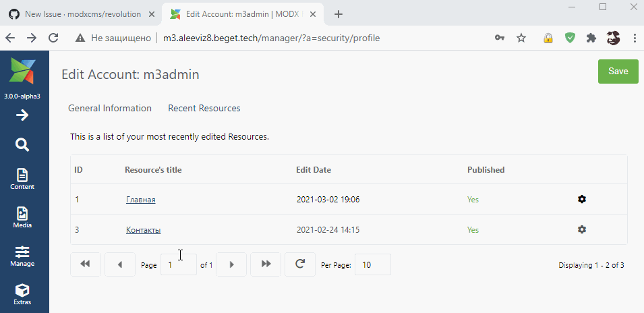Open the Media menu in sidebar
Image resolution: width=644 pixels, height=313 pixels.
pyautogui.click(x=22, y=218)
